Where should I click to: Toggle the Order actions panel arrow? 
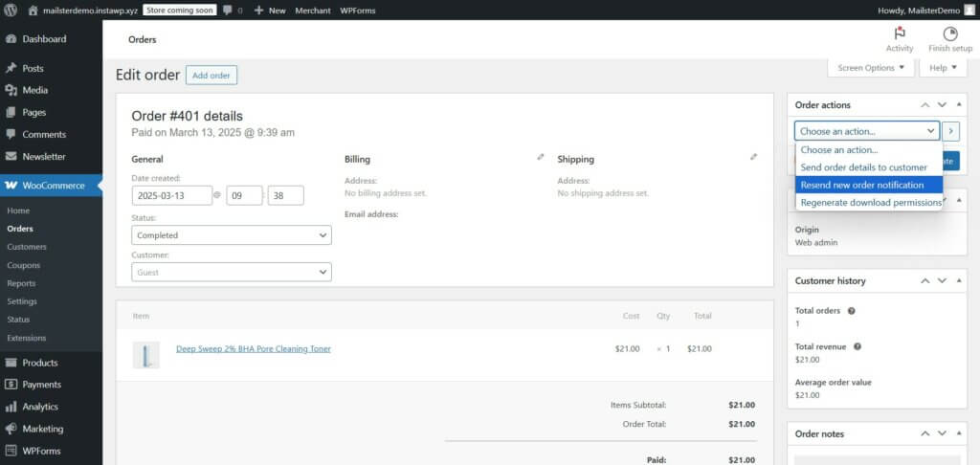pyautogui.click(x=959, y=105)
